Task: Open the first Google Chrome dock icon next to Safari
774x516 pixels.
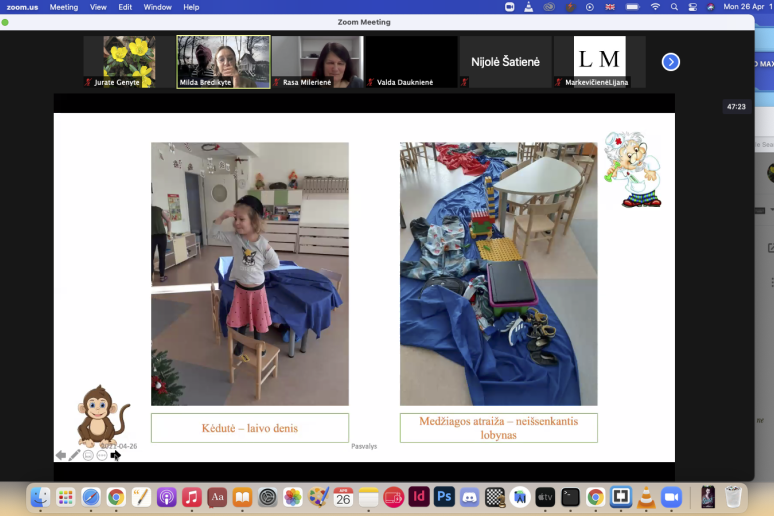Action: coord(116,497)
